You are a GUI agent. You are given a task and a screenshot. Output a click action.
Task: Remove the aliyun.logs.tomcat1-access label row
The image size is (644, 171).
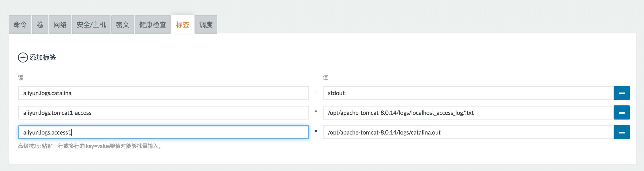622,113
